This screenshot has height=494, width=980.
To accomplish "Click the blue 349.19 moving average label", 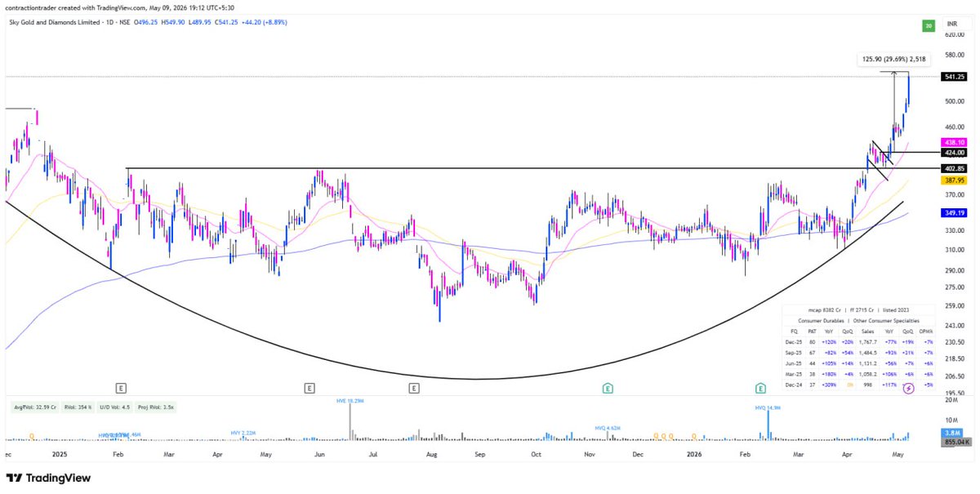I will coord(955,212).
